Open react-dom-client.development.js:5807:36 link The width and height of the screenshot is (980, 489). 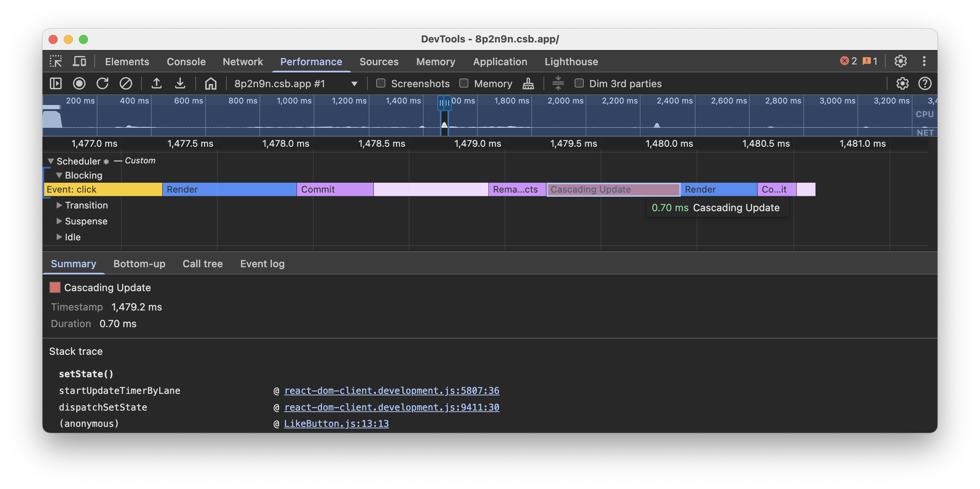pos(392,390)
